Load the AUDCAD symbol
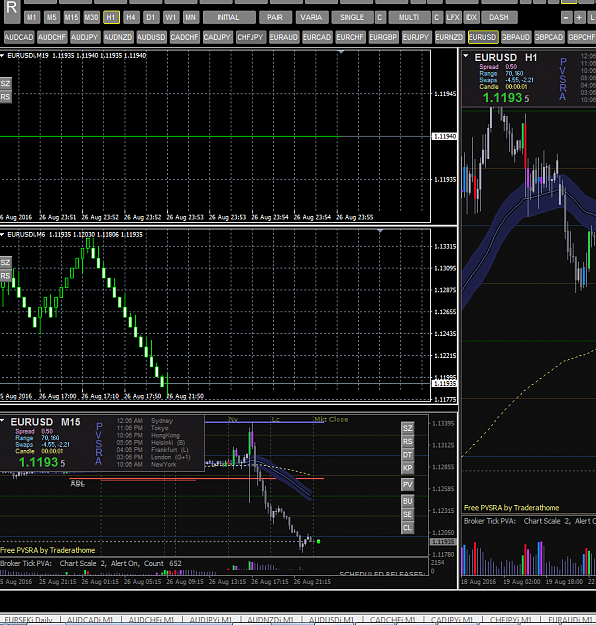 point(19,37)
